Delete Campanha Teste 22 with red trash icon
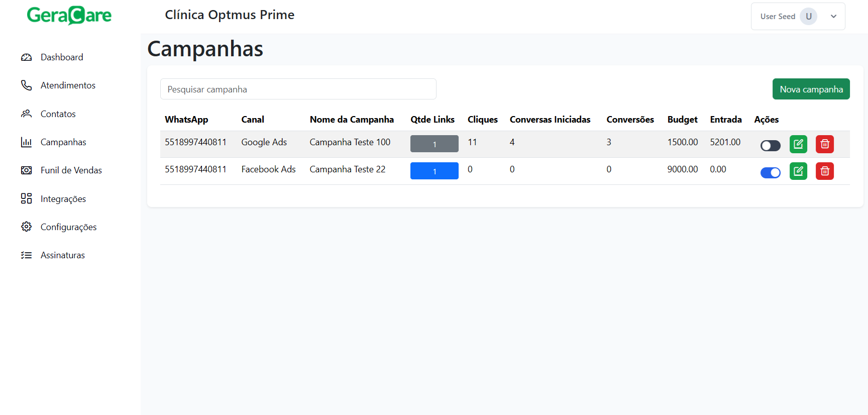The image size is (868, 415). [x=824, y=171]
